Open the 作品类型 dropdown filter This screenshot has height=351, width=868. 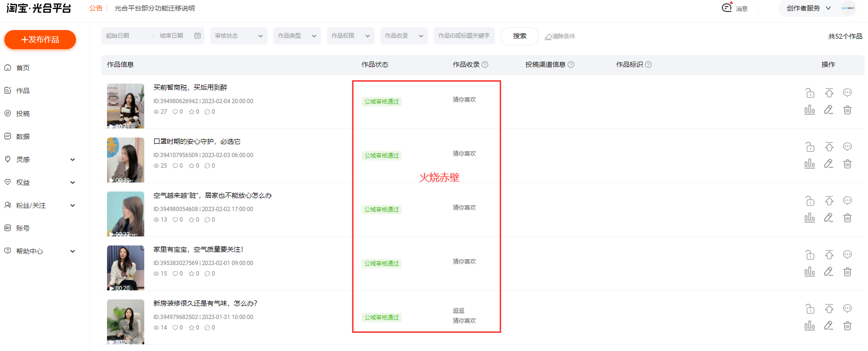(x=297, y=36)
